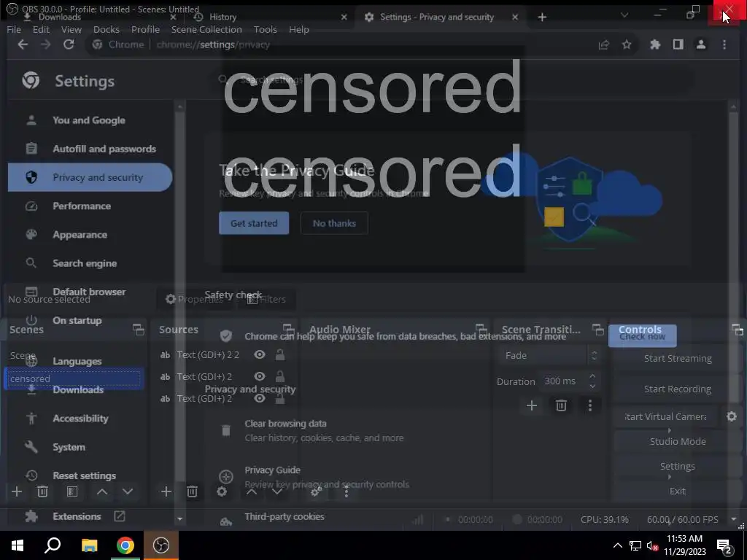The height and width of the screenshot is (560, 747).
Task: Open the Scene Transitions three-dot properties menu
Action: (x=589, y=405)
